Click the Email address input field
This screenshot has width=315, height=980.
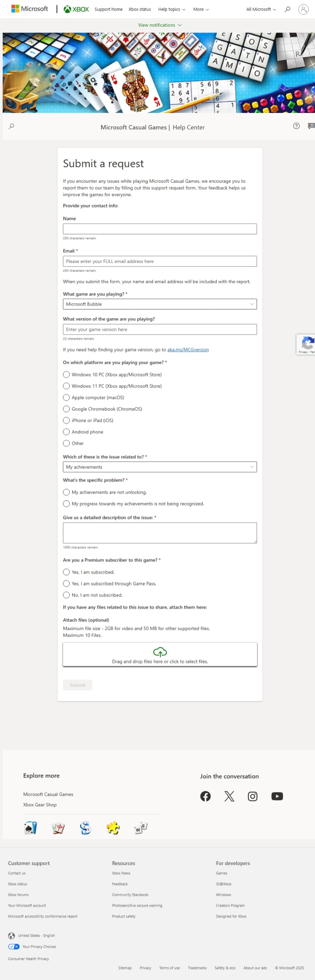coord(160,261)
